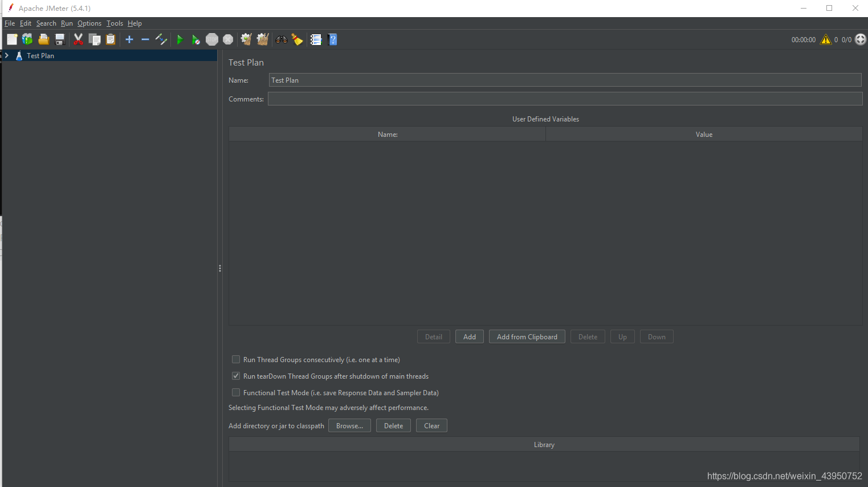868x487 pixels.
Task: Collapse all tree nodes with the minus icon
Action: click(145, 39)
